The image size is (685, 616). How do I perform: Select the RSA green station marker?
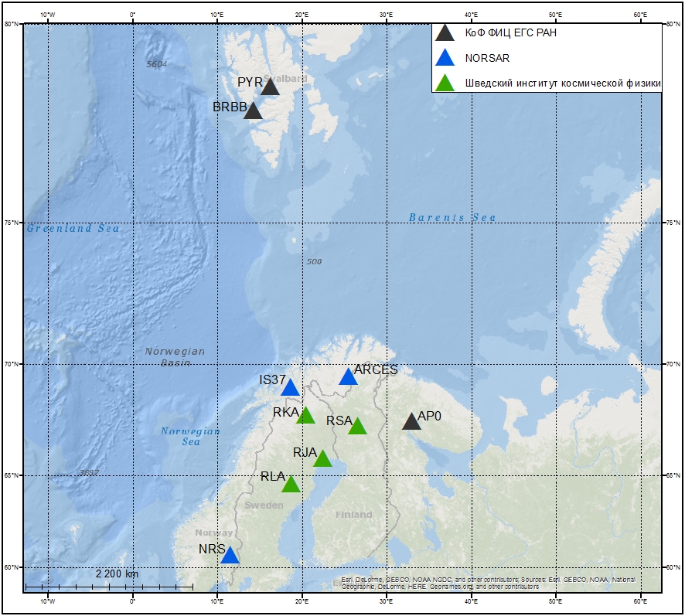357,427
